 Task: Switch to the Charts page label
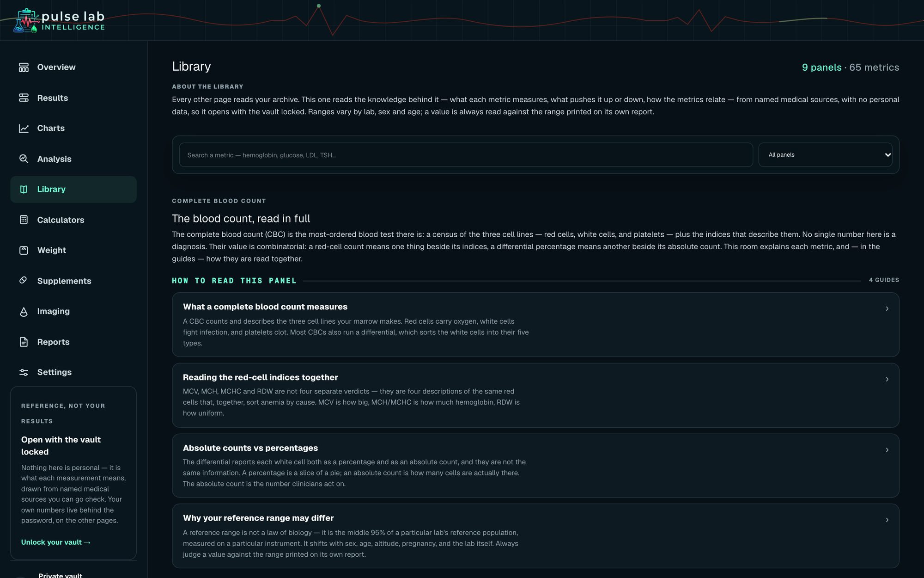(51, 129)
